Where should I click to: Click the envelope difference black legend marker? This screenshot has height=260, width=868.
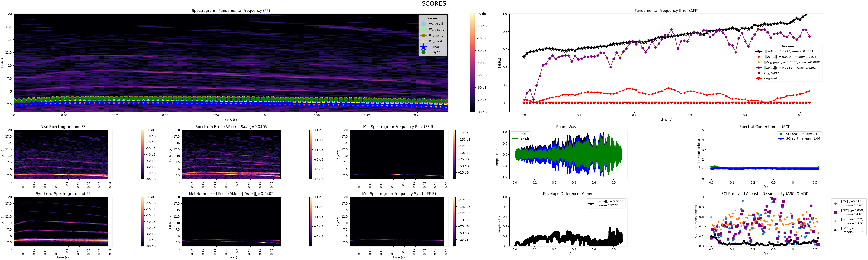[591, 203]
